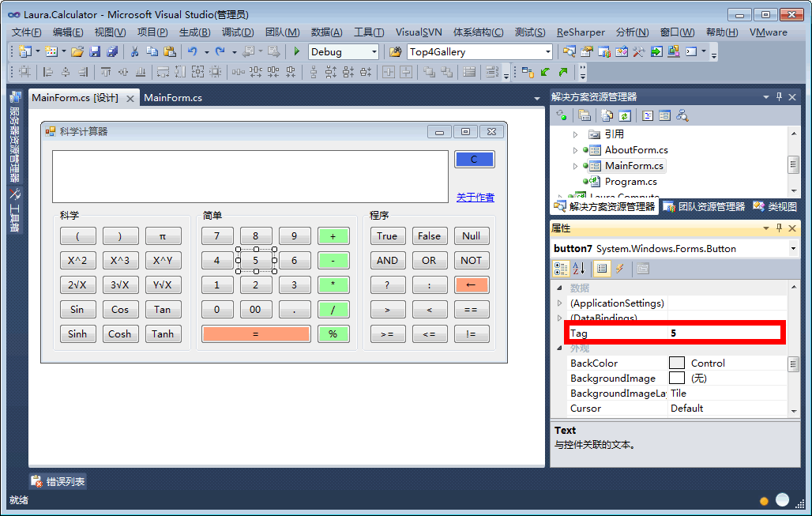Click the Save (floppy disk) toolbar icon
Screen dimensions: 812x516
(95, 52)
